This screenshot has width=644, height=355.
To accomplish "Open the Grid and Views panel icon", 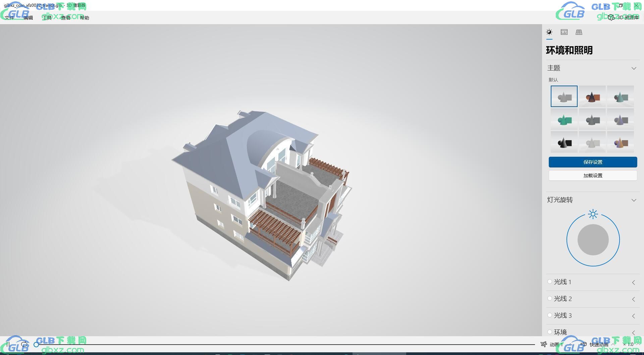I will pos(579,32).
